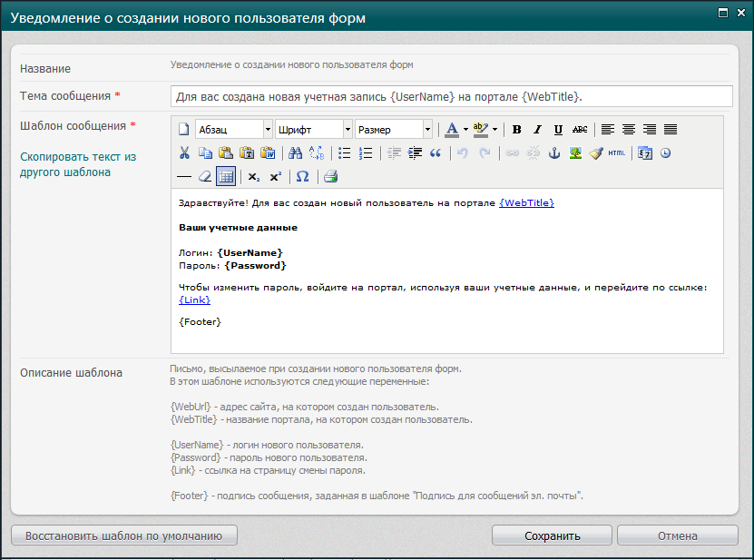The height and width of the screenshot is (560, 754).
Task: Click the Paste as plain text icon
Action: coord(247,153)
